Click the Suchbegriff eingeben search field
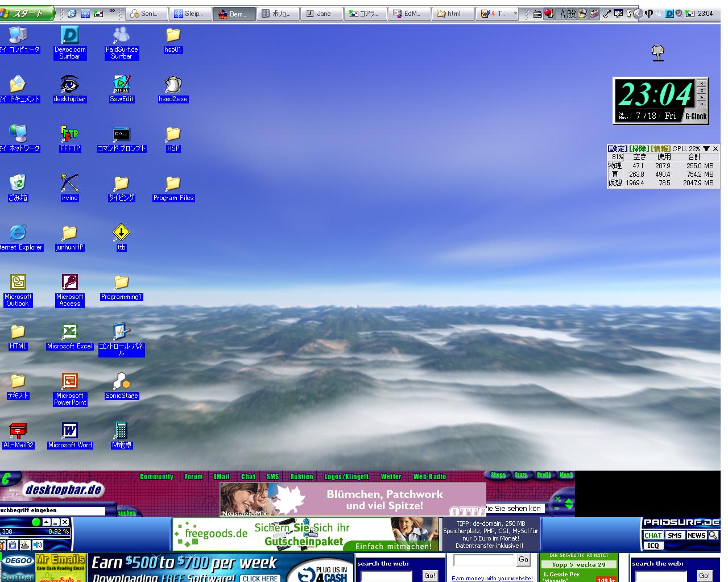This screenshot has width=728, height=582. tap(52, 510)
